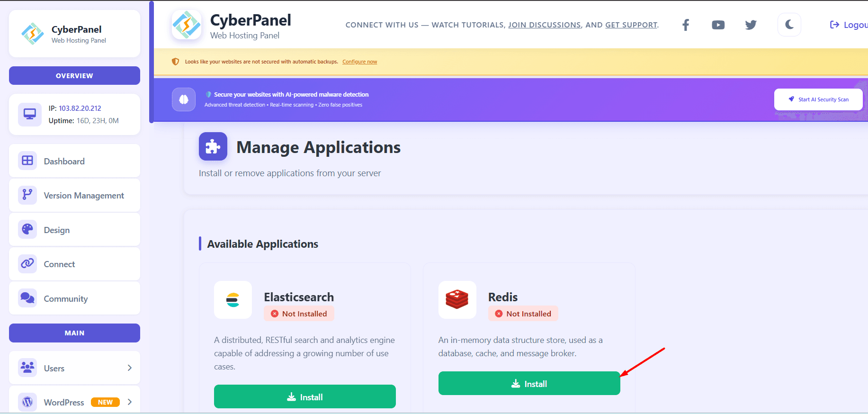The height and width of the screenshot is (414, 868).
Task: Click the Elasticsearch application icon
Action: (x=233, y=300)
